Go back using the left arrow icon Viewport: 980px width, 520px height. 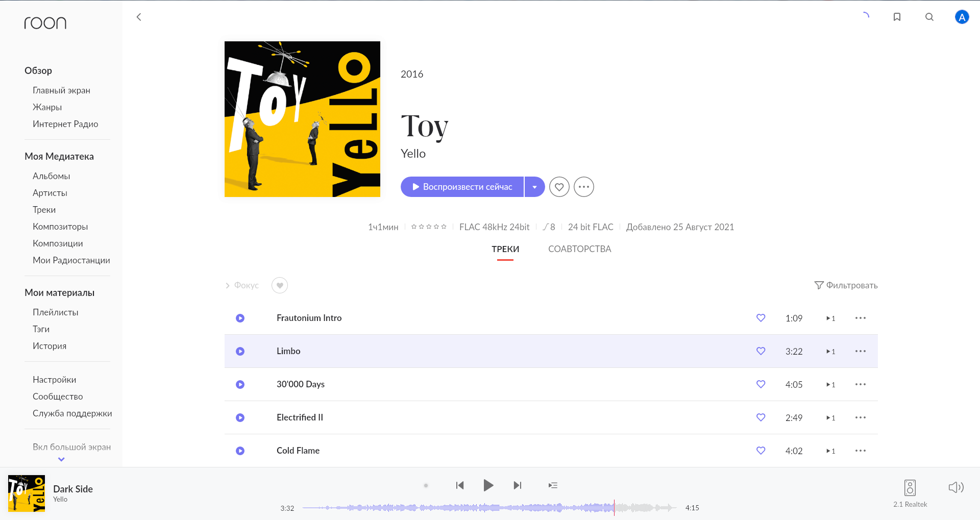(x=138, y=17)
